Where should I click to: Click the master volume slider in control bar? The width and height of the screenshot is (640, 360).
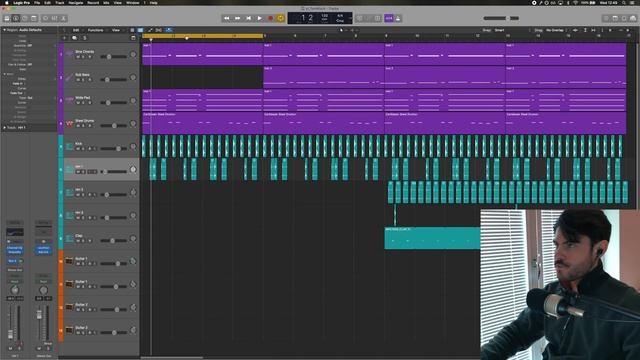(x=501, y=18)
